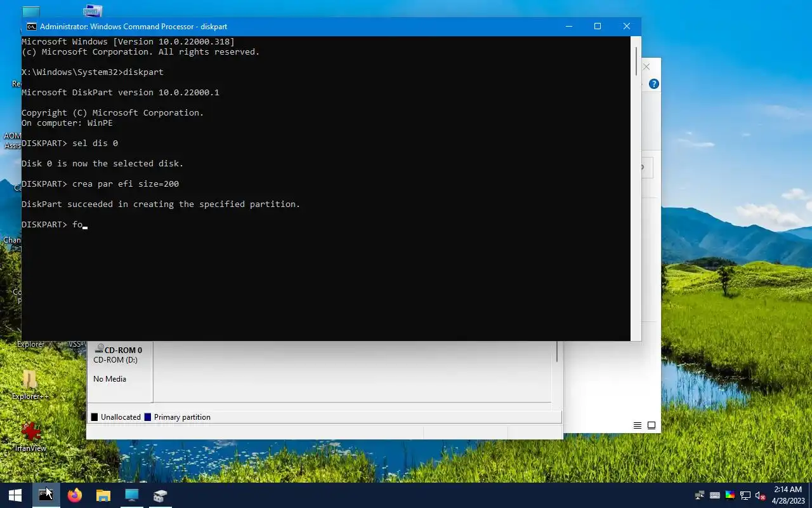Click the Primary partition blue swatch
812x508 pixels.
pyautogui.click(x=148, y=417)
